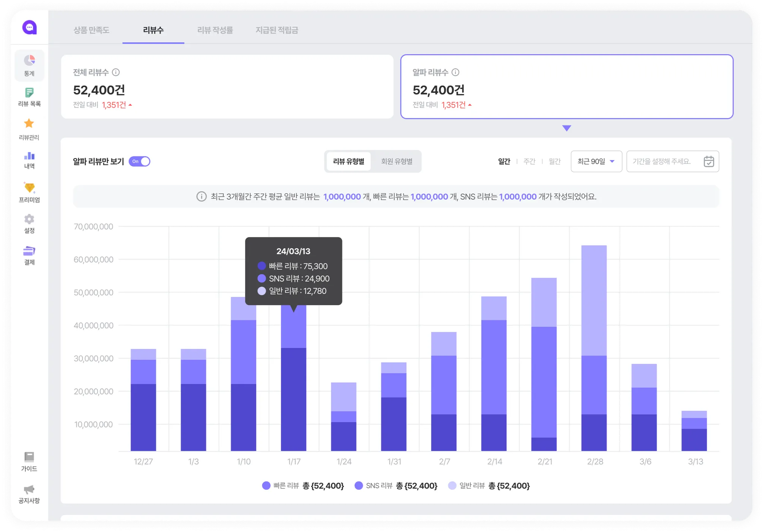Click the 2/28 stacked bar in the chart
763x532 pixels.
pyautogui.click(x=594, y=348)
